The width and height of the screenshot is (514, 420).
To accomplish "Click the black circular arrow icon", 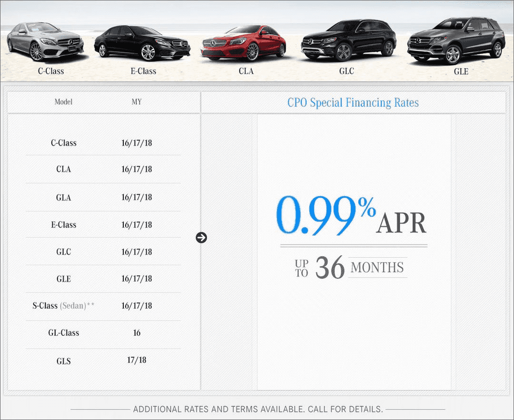I will [201, 238].
